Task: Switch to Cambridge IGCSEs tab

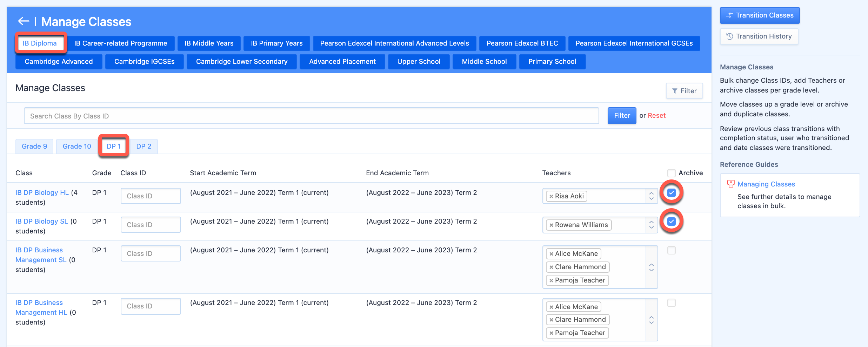Action: click(145, 61)
